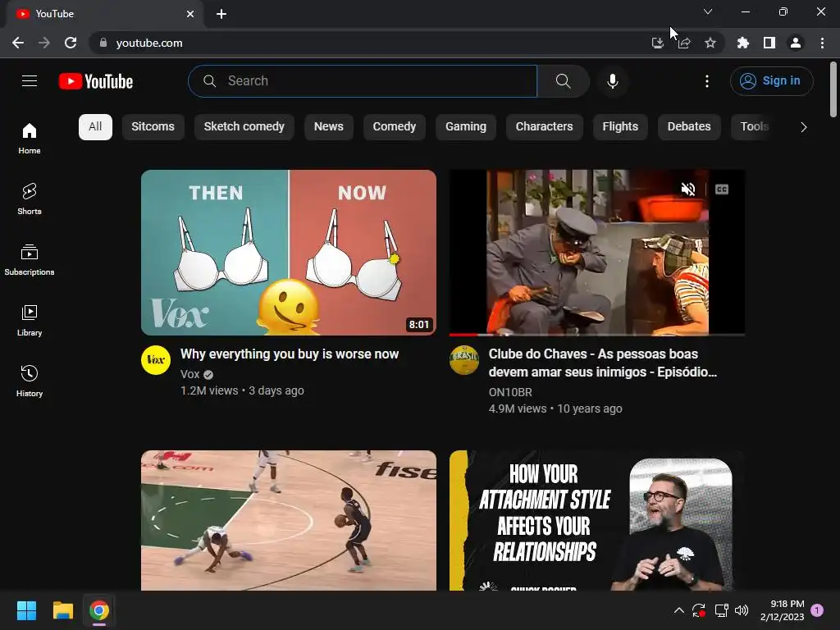Open the Clube do Chaves video title
This screenshot has width=840, height=630.
[602, 363]
